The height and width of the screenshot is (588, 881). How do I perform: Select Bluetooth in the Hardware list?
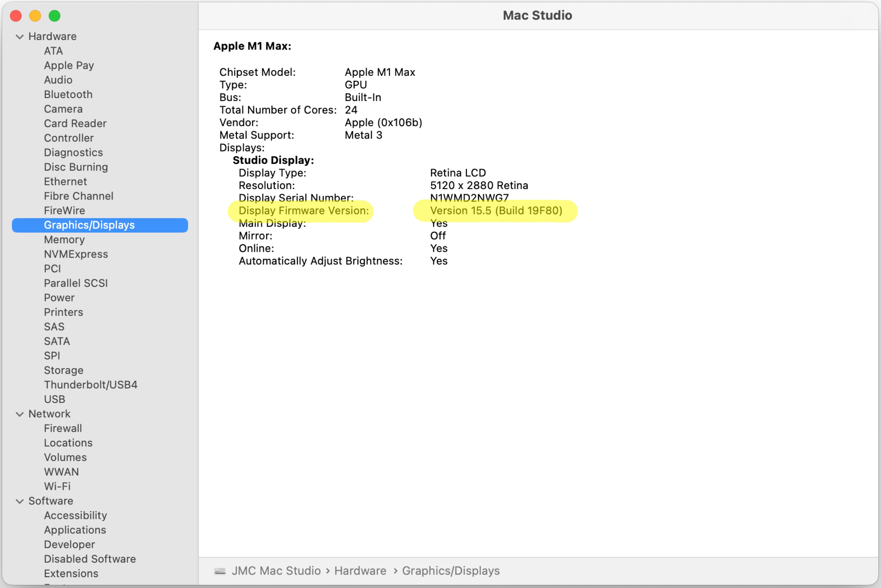[x=68, y=95]
